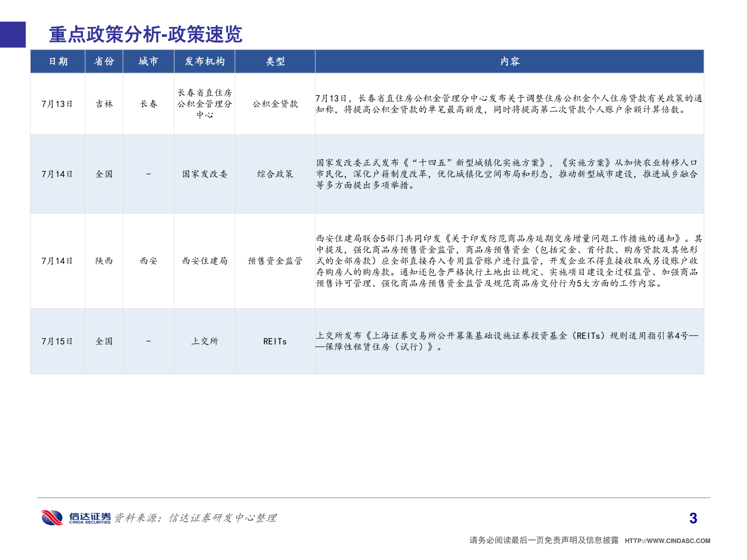Click the 公积金贷款 type cell
Viewport: 747px width, 560px height.
point(275,103)
